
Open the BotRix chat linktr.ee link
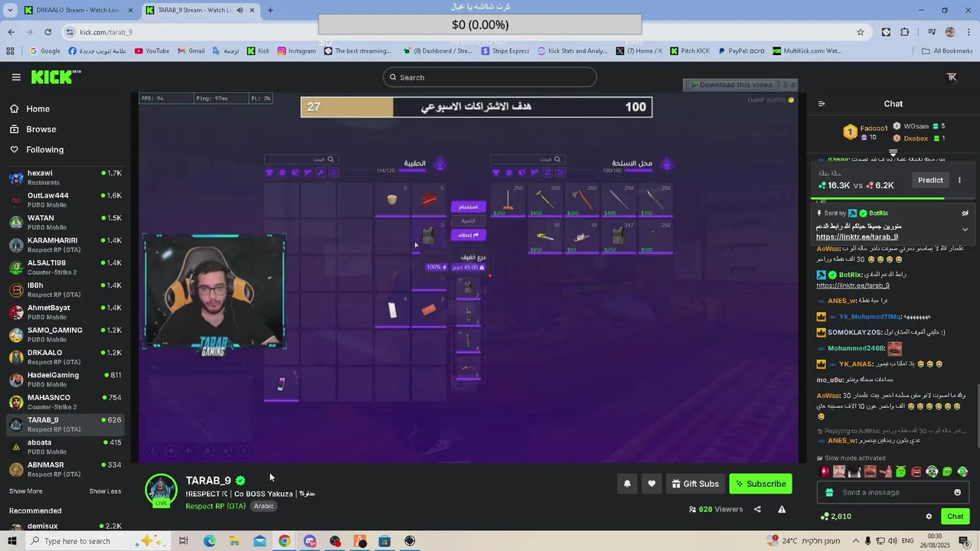coord(853,285)
